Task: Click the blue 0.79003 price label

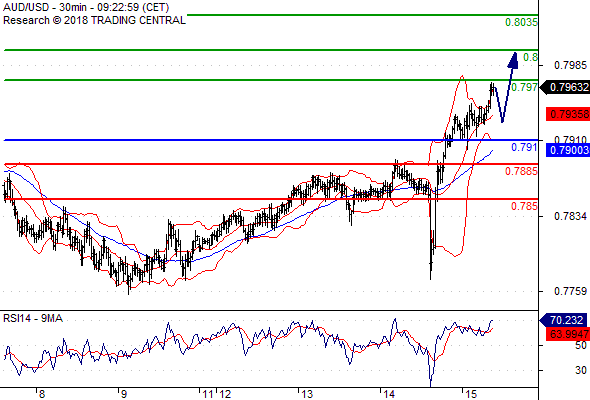Action: point(568,150)
